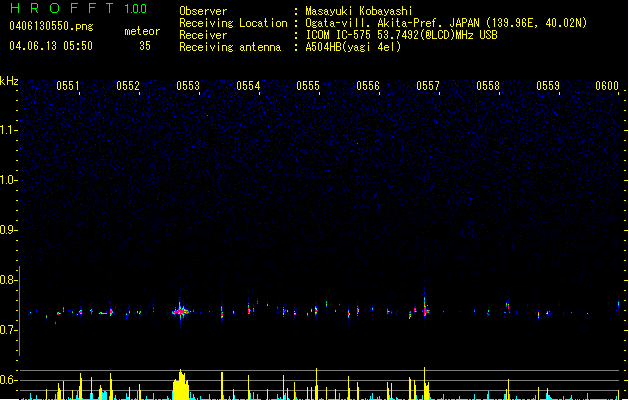This screenshot has height=400, width=629.
Task: Click the meteor label
Action: (x=142, y=31)
